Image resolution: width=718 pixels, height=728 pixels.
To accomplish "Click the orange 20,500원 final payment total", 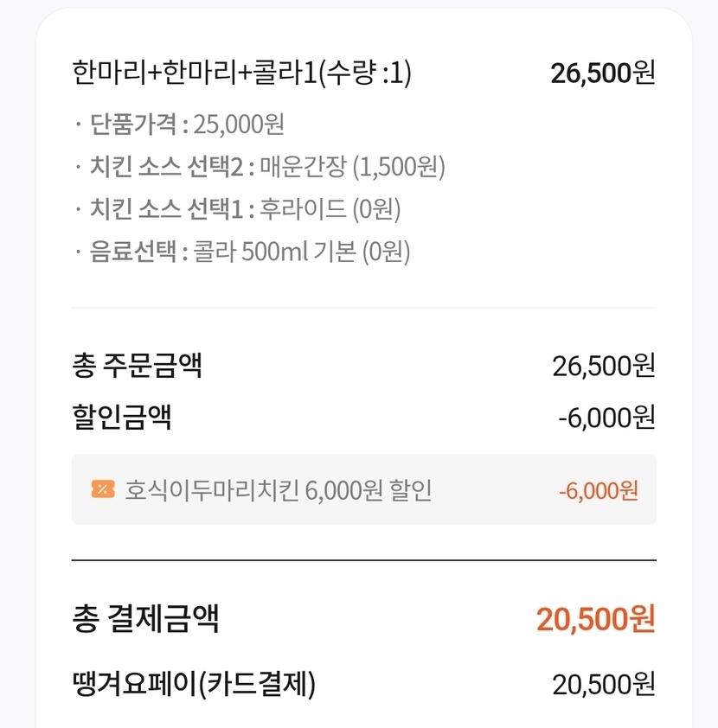I will [595, 619].
